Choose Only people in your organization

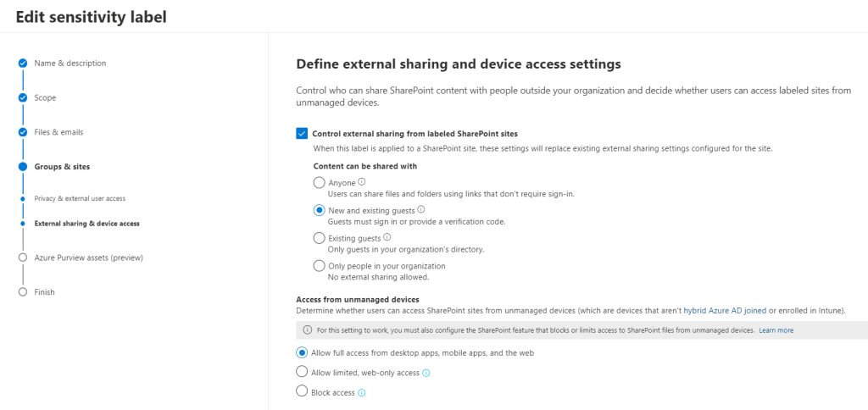(319, 266)
